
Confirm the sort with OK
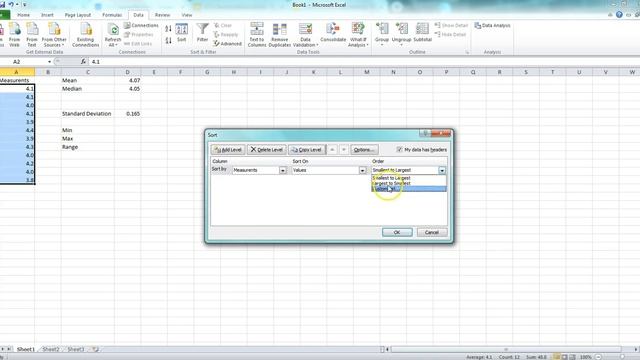(x=397, y=232)
